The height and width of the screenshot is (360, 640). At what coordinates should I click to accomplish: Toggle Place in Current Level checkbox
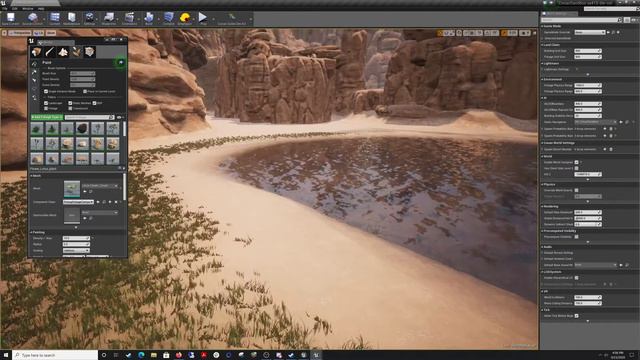85,91
